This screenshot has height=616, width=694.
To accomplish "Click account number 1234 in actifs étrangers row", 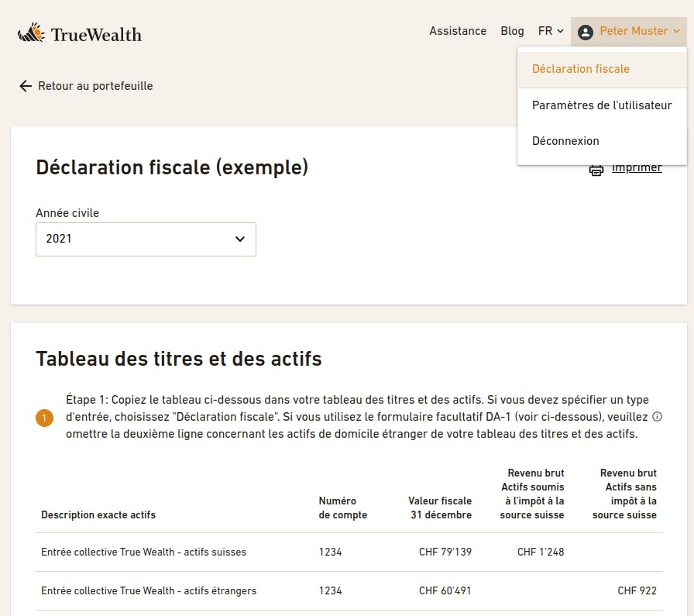I will click(x=330, y=590).
